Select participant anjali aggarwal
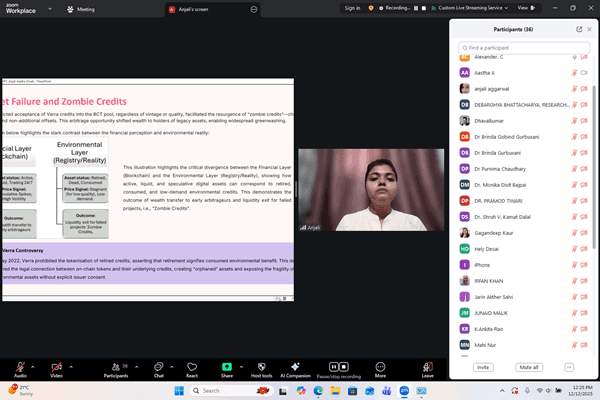 523,89
